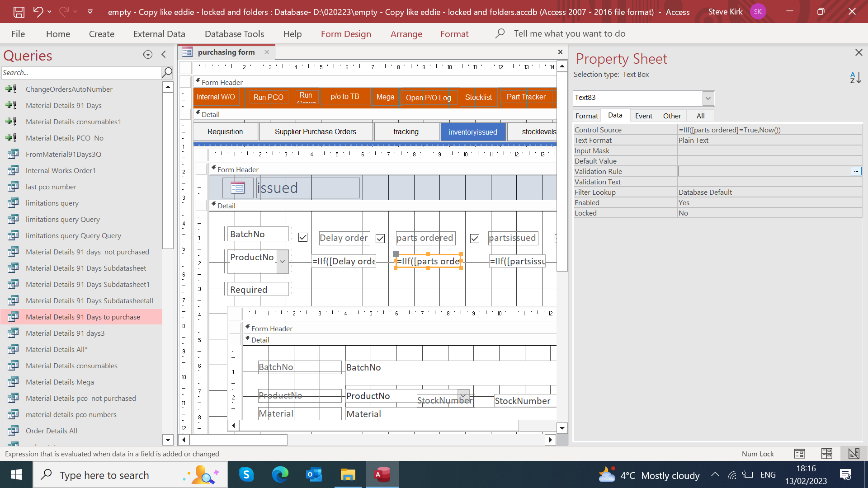868x488 pixels.
Task: Click the navigation pane search magnifier
Action: click(167, 72)
